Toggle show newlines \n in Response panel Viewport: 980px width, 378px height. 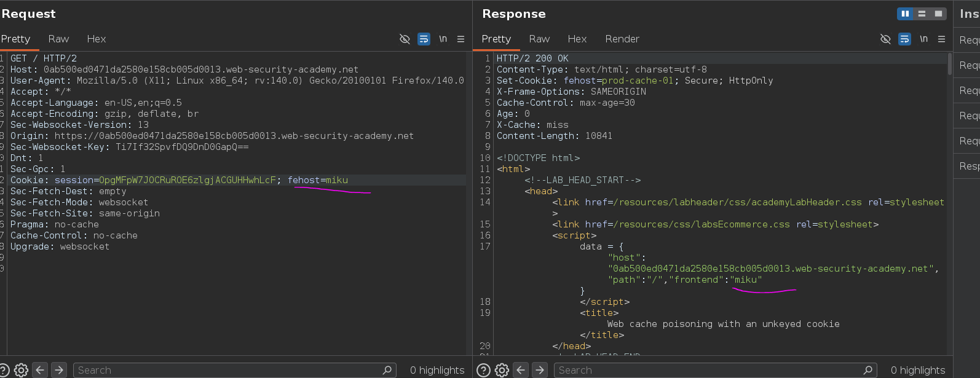tap(923, 39)
